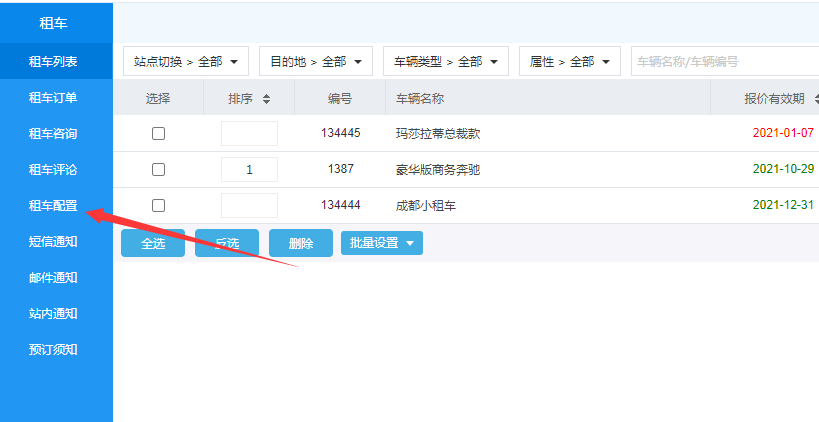This screenshot has height=422, width=819.
Task: Select the checkbox for 豪华版商务奔驰
Action: (158, 170)
